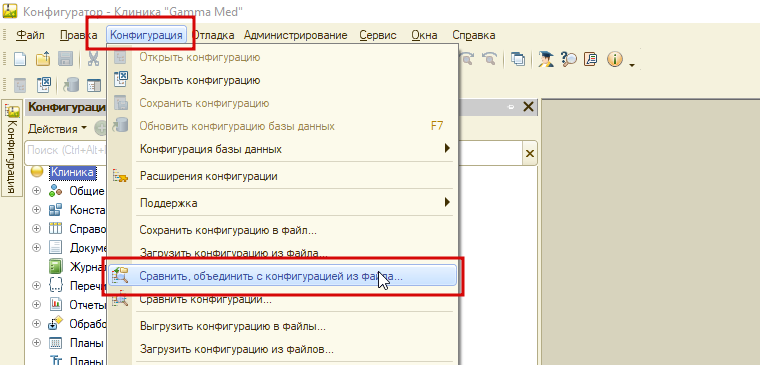Expand the Докуме… tree node
760x365 pixels.
pyautogui.click(x=36, y=248)
